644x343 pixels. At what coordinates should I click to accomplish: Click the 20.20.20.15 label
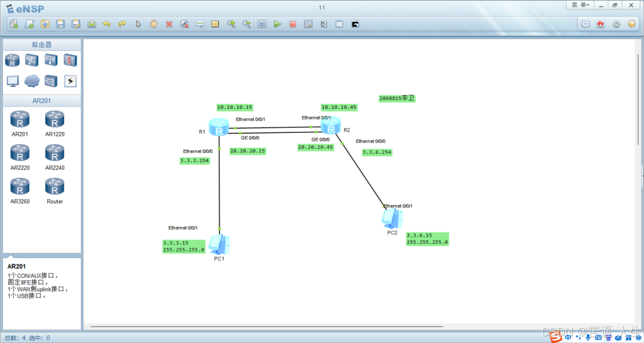point(248,151)
